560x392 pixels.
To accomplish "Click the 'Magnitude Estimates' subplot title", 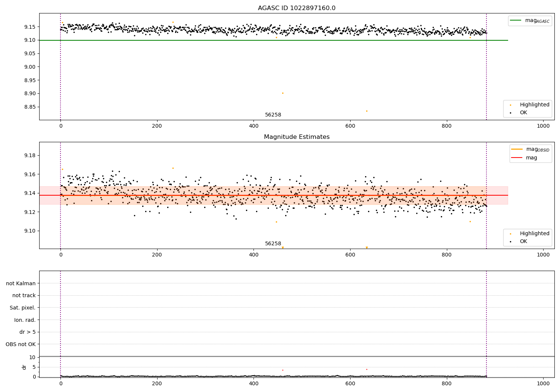I will point(296,137).
